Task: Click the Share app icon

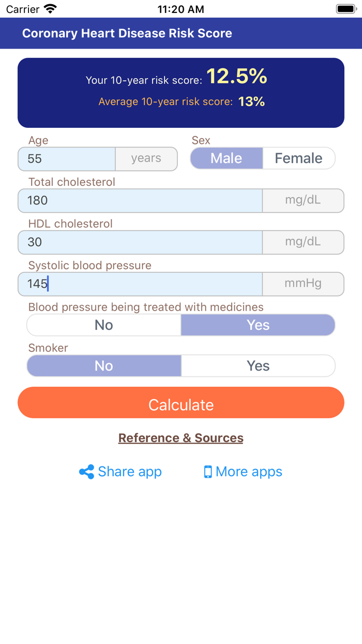Action: tap(86, 472)
